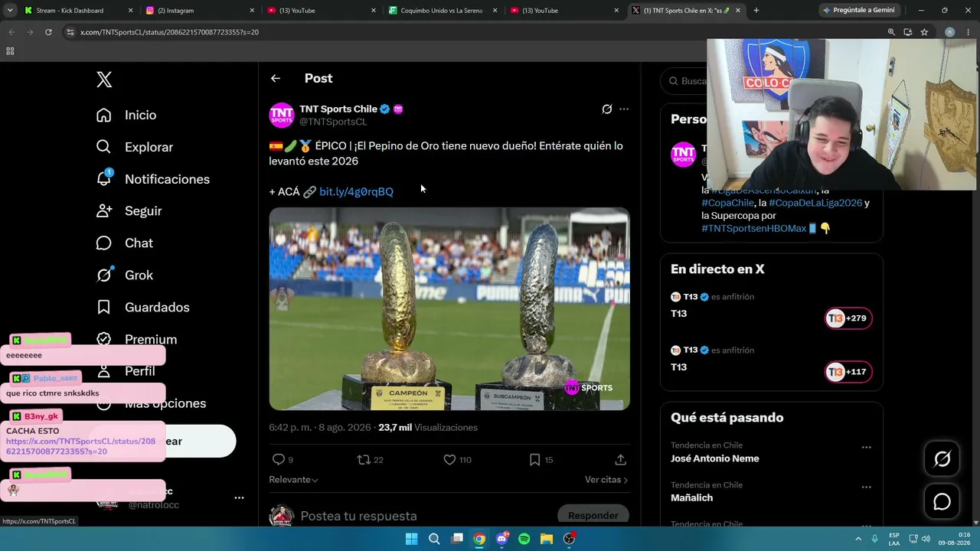The height and width of the screenshot is (551, 980).
Task: Open Chrome zoom magnifier icon in address bar
Action: pos(891,32)
